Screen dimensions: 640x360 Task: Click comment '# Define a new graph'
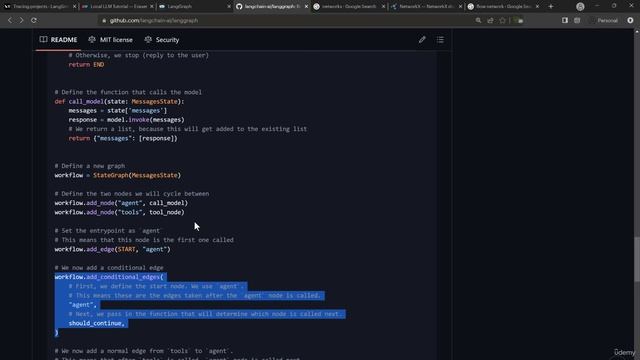click(x=90, y=166)
